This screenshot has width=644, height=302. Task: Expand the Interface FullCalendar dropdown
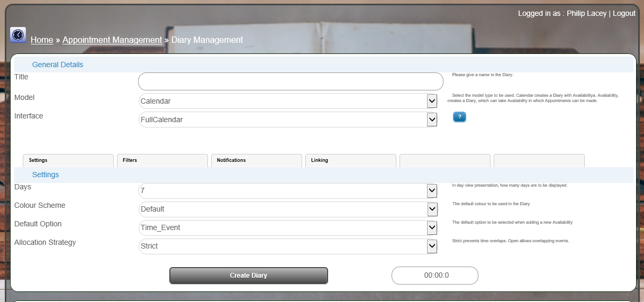point(288,120)
